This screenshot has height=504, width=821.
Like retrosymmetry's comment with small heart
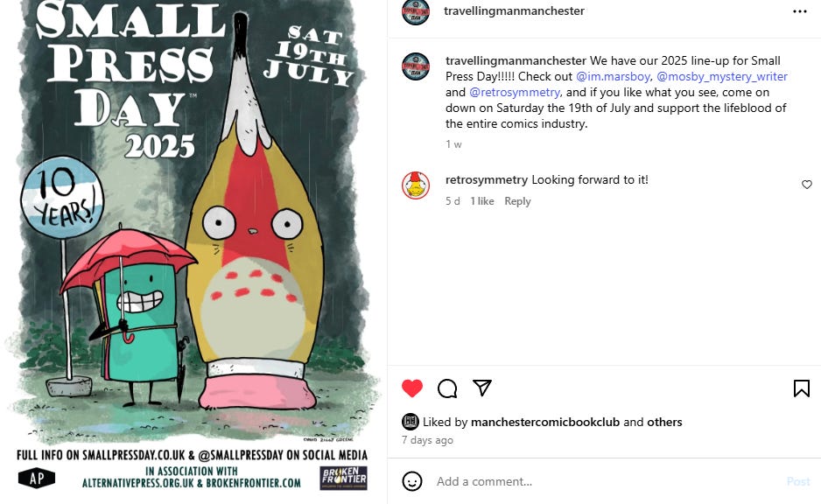click(807, 185)
